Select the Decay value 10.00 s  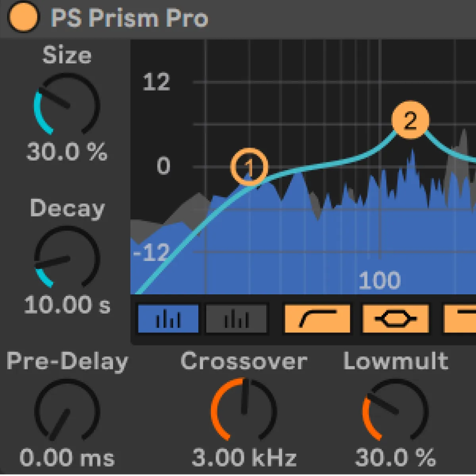pyautogui.click(x=67, y=305)
